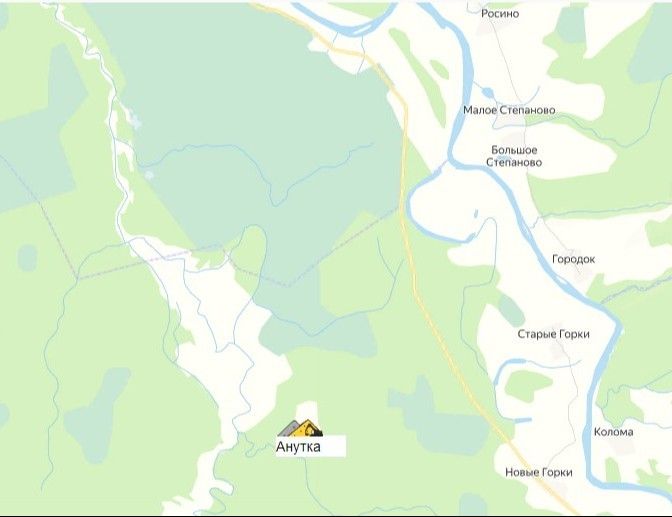Click the Колома village label

(x=613, y=432)
